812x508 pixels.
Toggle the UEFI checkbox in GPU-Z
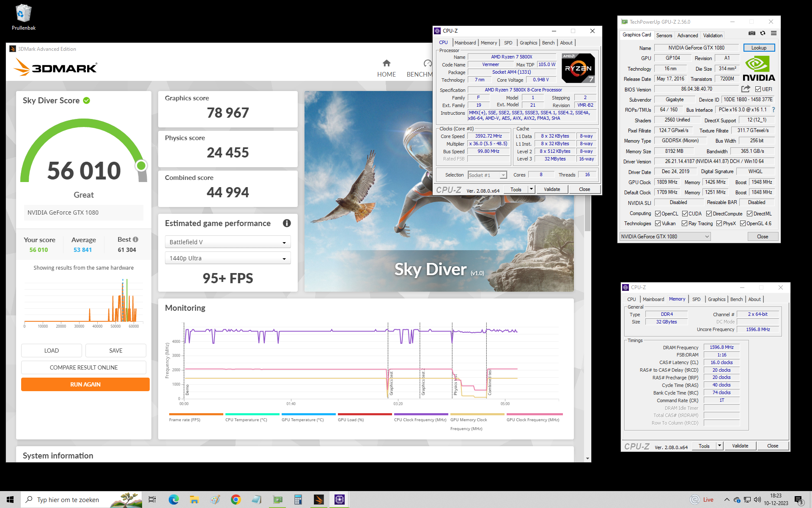(758, 89)
